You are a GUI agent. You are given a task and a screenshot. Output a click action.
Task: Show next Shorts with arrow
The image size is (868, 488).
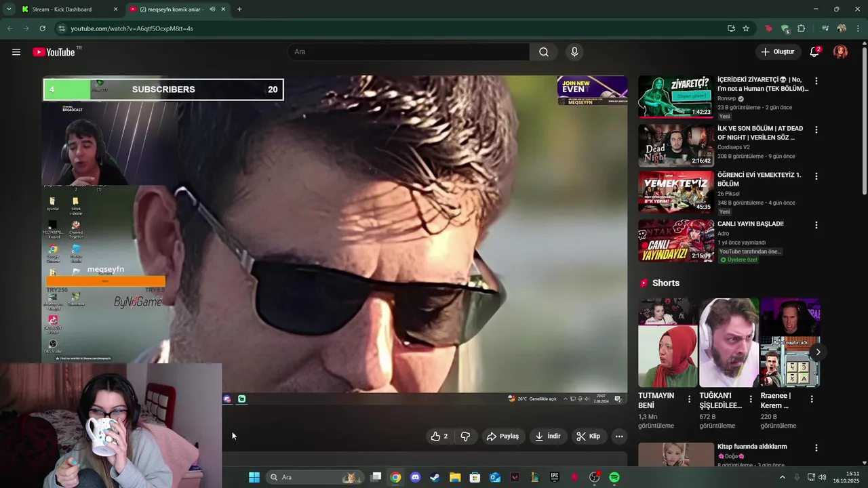click(x=818, y=352)
